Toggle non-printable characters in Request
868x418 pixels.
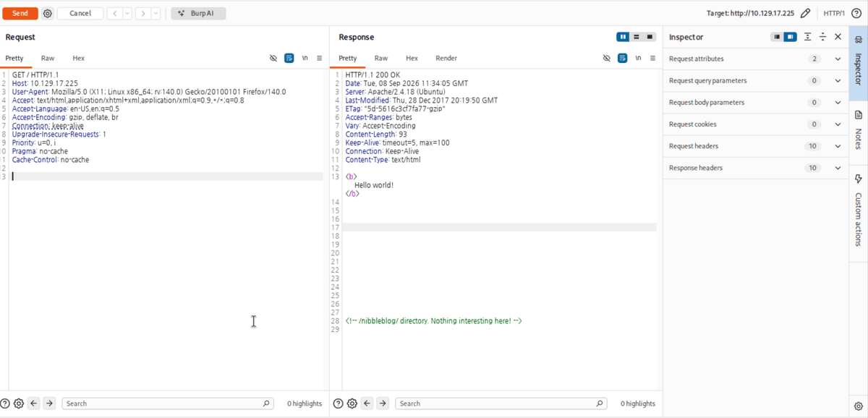(x=273, y=58)
